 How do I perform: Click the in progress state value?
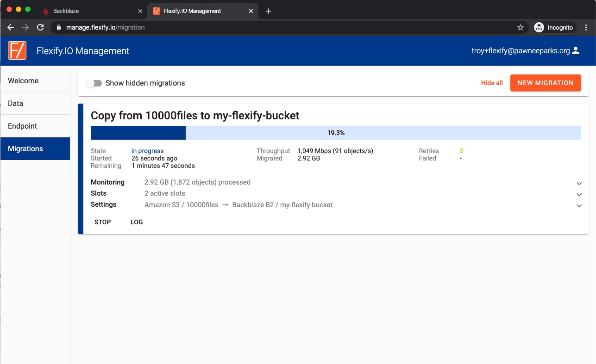(x=147, y=151)
